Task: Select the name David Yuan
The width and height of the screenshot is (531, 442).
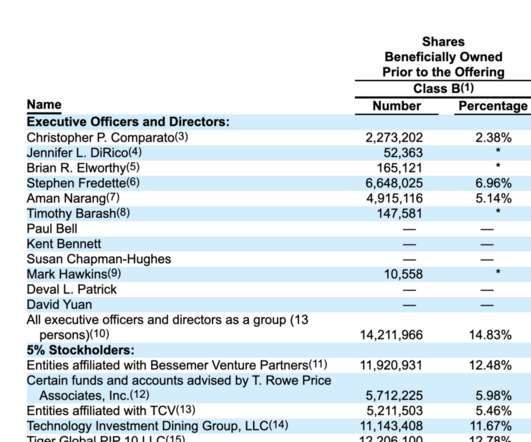Action: click(x=59, y=304)
